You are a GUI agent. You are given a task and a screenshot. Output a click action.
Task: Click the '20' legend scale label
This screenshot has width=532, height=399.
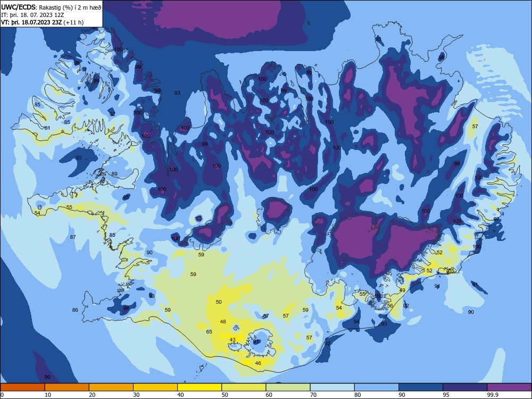point(92,395)
